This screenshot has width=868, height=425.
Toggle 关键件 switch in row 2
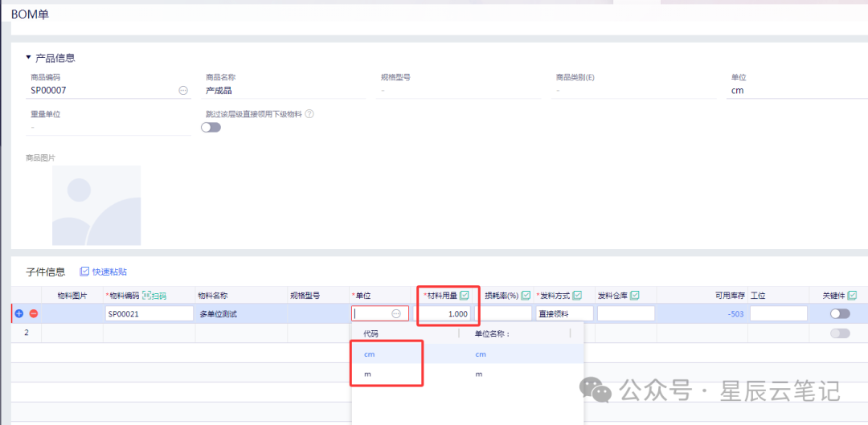coord(840,333)
